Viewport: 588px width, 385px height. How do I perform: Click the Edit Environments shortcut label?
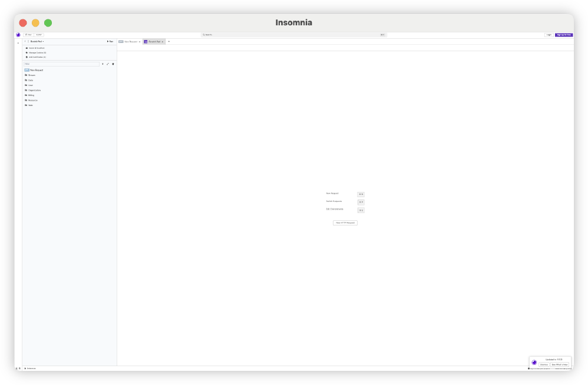335,209
